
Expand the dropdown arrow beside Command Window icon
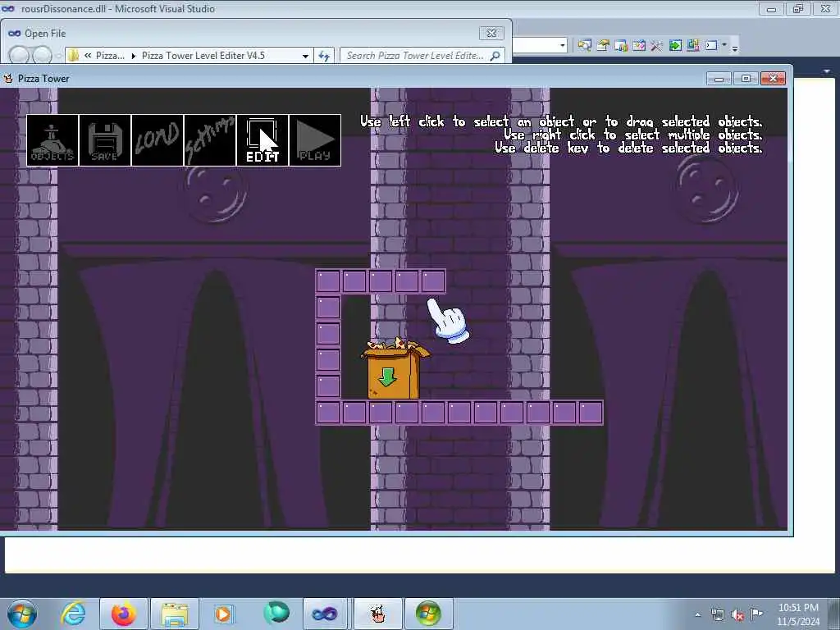(724, 45)
